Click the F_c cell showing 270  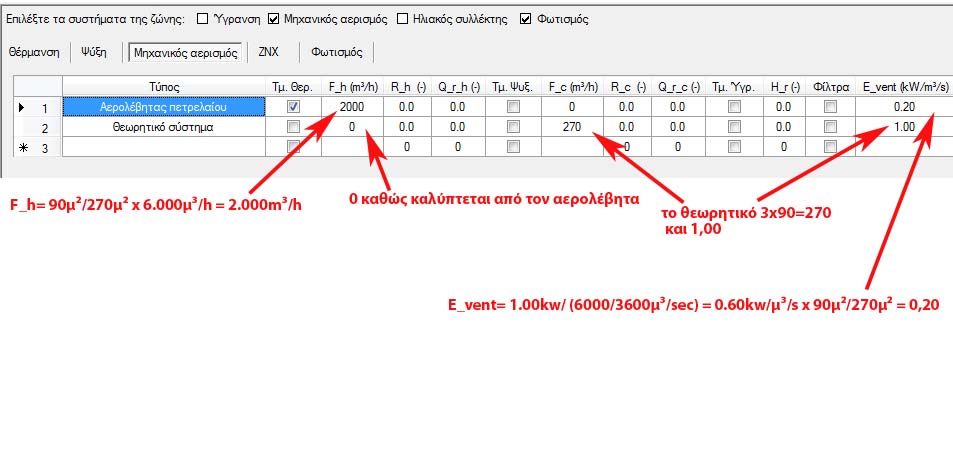573,127
